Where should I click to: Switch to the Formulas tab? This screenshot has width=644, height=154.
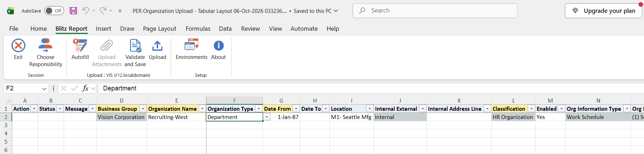[x=198, y=29]
